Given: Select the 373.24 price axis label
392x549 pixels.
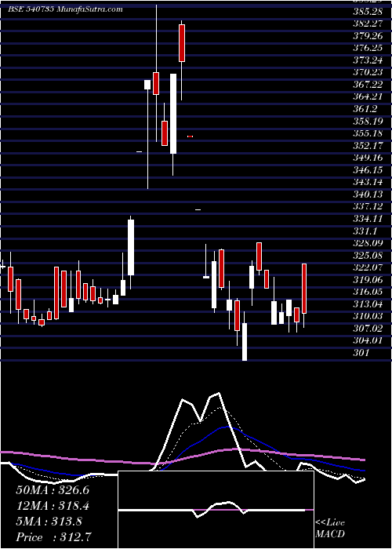Looking at the screenshot, I should click(x=368, y=60).
